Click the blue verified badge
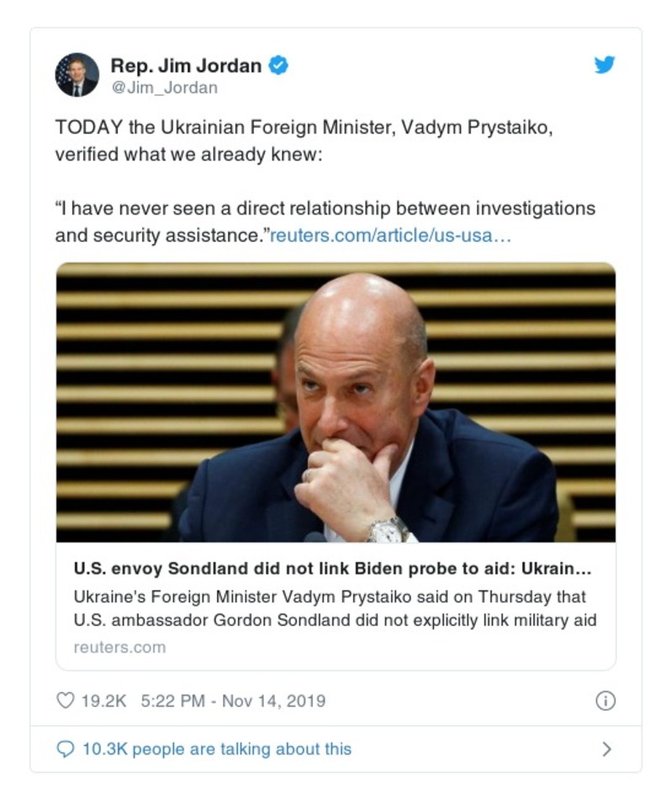The height and width of the screenshot is (805, 672). coord(278,65)
